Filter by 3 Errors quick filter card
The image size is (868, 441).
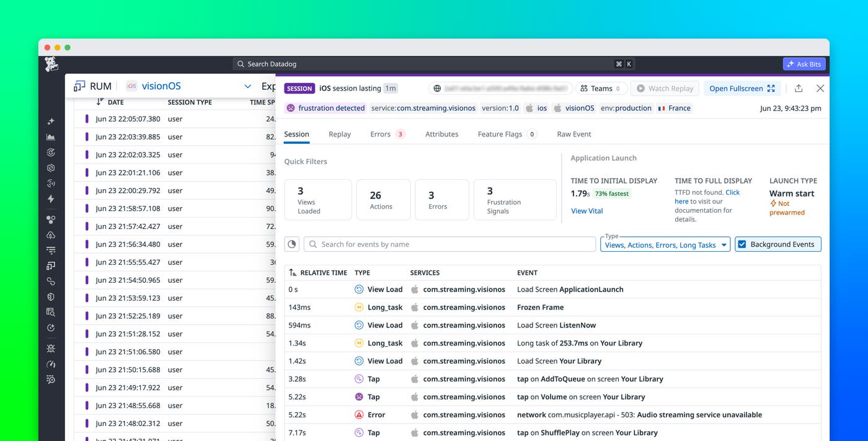pyautogui.click(x=441, y=200)
